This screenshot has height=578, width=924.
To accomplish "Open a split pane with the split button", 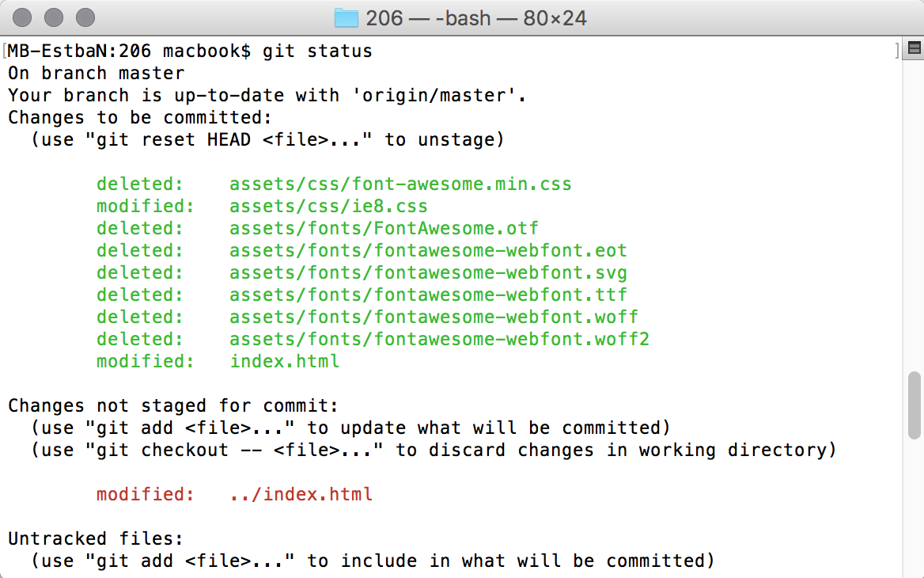I will [914, 49].
